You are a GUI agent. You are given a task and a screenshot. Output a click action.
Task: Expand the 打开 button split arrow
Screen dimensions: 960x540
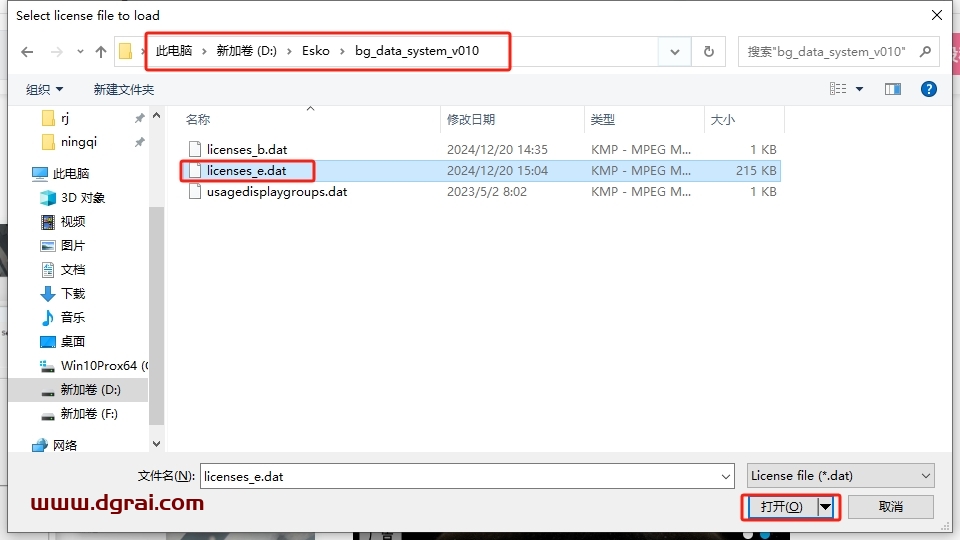click(x=826, y=507)
